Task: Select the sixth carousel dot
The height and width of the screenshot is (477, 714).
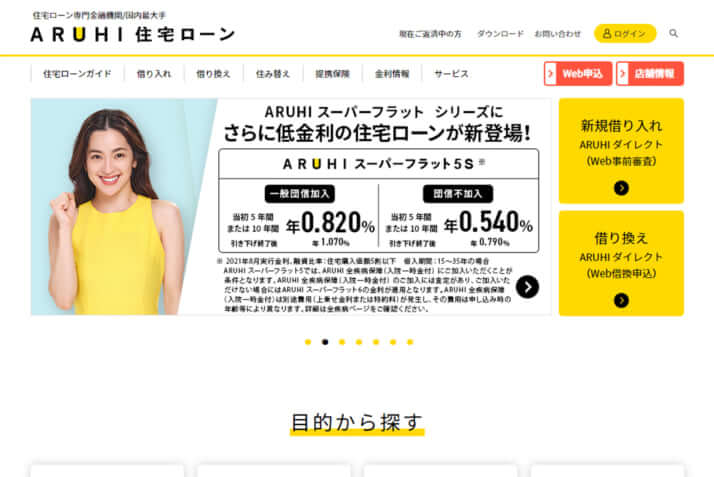Action: pyautogui.click(x=393, y=342)
